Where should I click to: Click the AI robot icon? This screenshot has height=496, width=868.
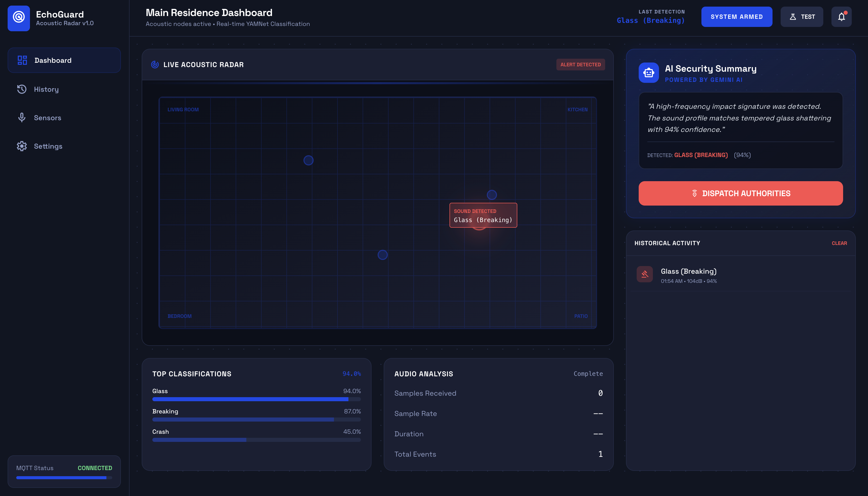(x=649, y=73)
